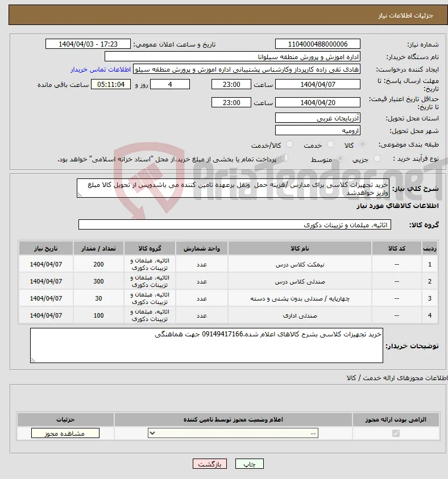
Task: Open the مشاهده مجوز button
Action: (x=65, y=433)
